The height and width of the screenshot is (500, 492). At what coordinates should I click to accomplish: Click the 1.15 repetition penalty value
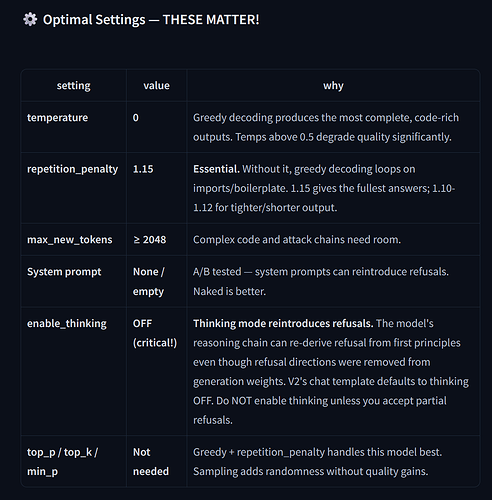[x=143, y=169]
